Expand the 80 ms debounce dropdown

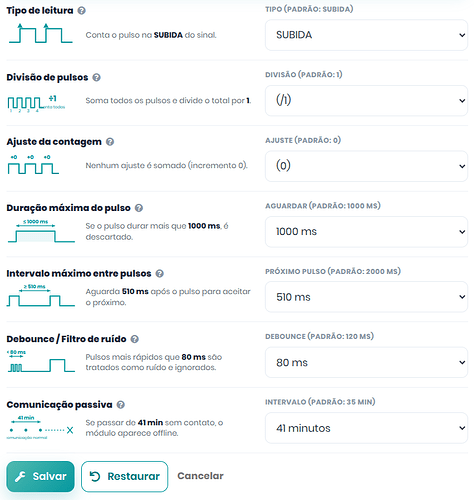point(366,362)
